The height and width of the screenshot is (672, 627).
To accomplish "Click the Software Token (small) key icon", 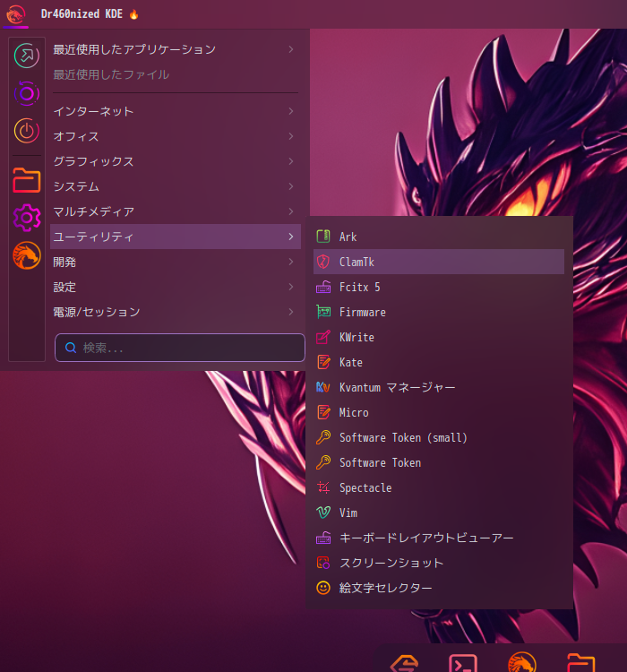I will point(323,437).
